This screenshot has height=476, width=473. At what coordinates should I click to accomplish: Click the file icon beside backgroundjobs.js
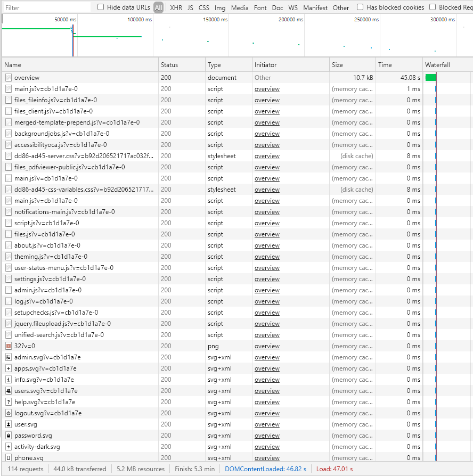coord(9,134)
